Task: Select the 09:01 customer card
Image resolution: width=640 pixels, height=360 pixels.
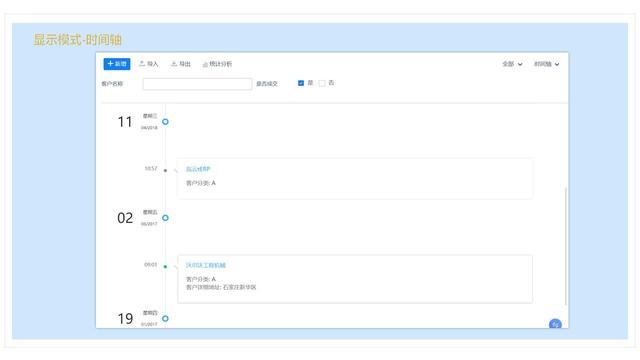Action: coord(355,279)
